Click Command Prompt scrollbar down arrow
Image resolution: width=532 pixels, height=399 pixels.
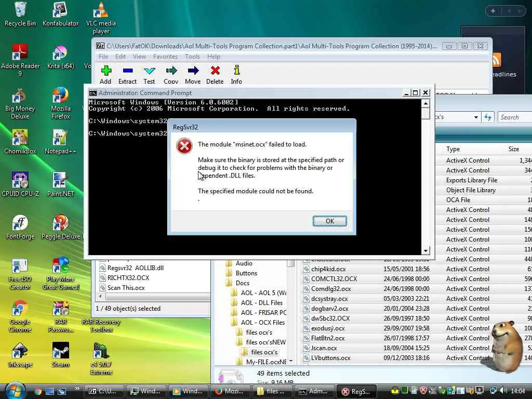coord(425,251)
